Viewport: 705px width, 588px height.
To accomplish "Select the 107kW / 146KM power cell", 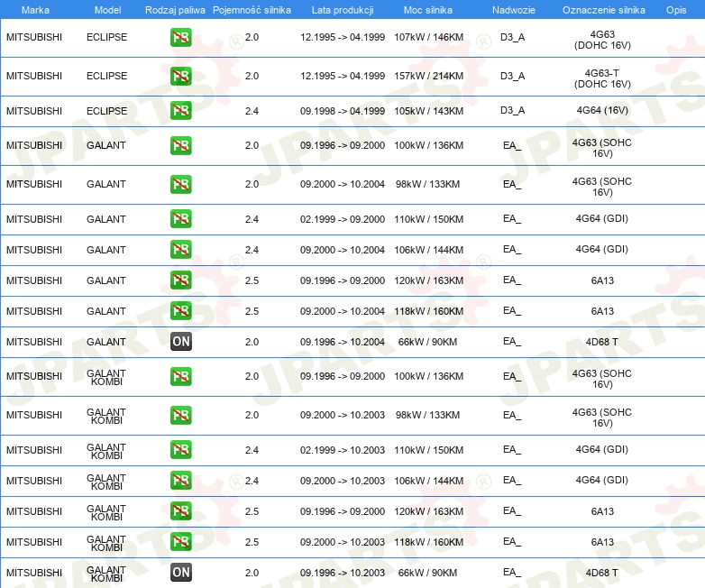I will coord(428,37).
